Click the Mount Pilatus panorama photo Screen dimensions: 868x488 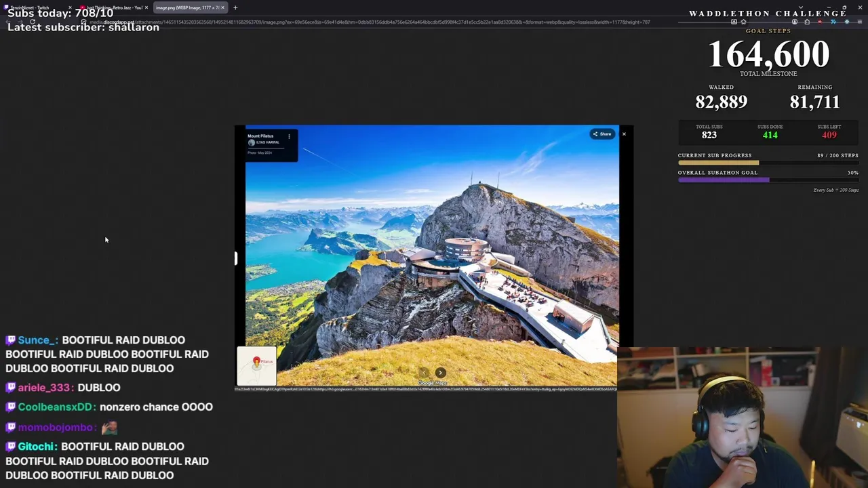(432, 256)
